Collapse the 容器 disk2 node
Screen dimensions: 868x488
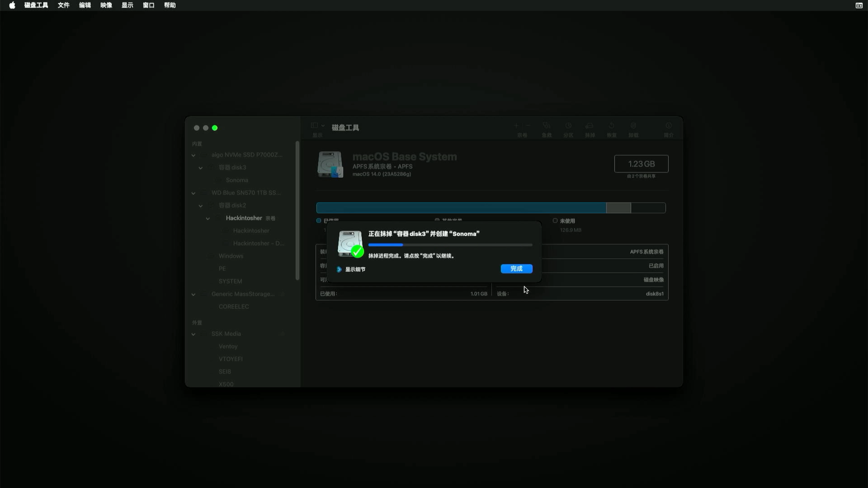200,206
